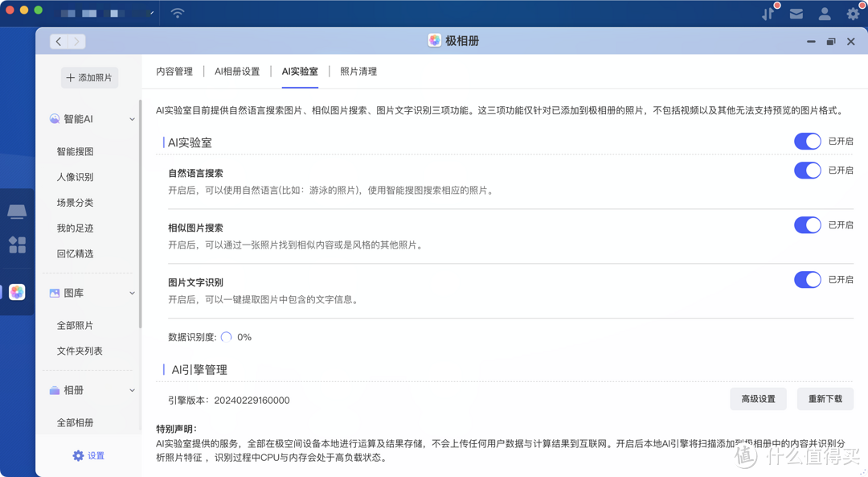Screen dimensions: 868x477
Task: Turn off 相似图片搜索 toggle
Action: click(x=808, y=225)
